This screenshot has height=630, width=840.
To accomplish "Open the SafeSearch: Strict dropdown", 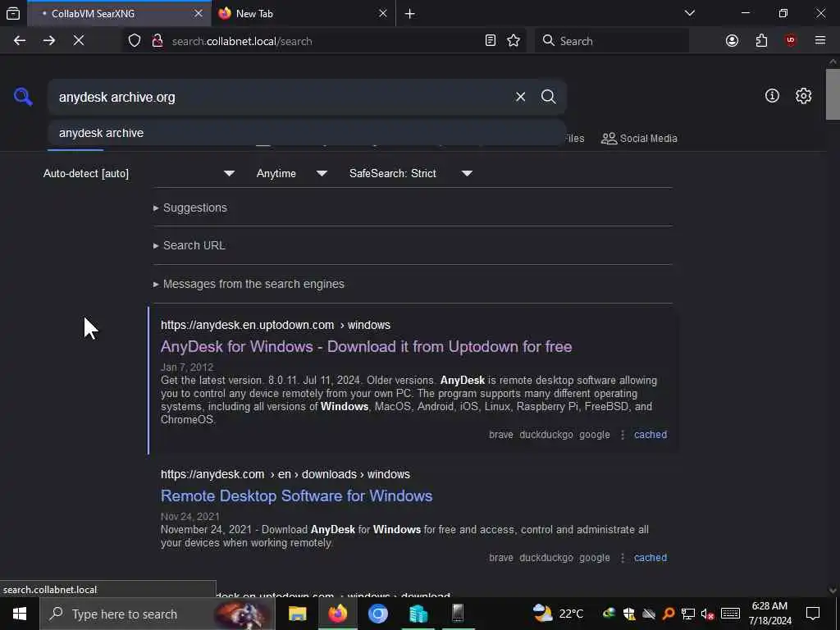I will coord(410,174).
